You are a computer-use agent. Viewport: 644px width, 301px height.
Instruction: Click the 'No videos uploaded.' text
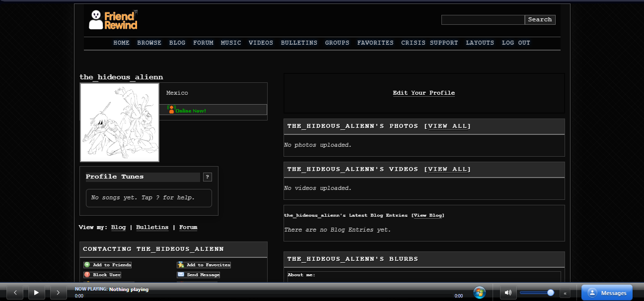[318, 188]
